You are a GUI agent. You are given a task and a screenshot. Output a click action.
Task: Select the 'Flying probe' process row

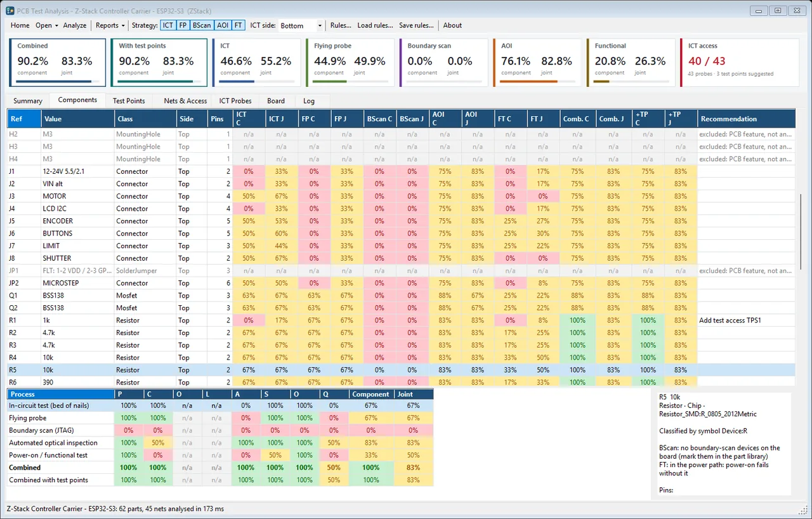220,418
